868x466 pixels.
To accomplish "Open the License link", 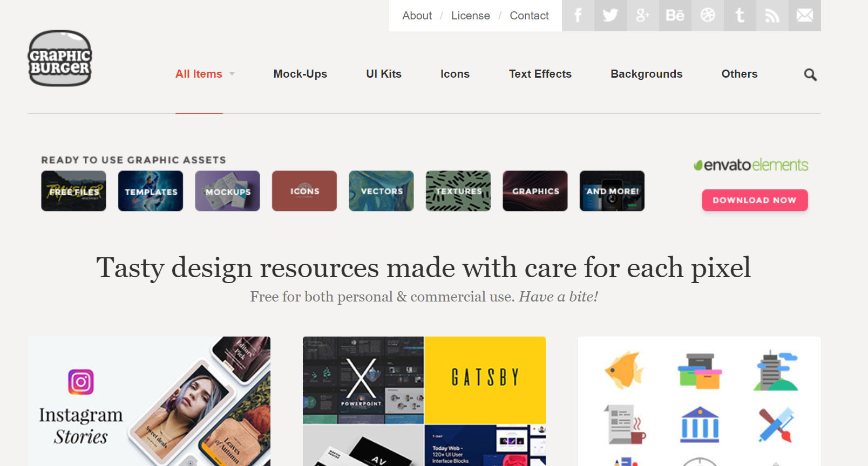I will pos(471,16).
